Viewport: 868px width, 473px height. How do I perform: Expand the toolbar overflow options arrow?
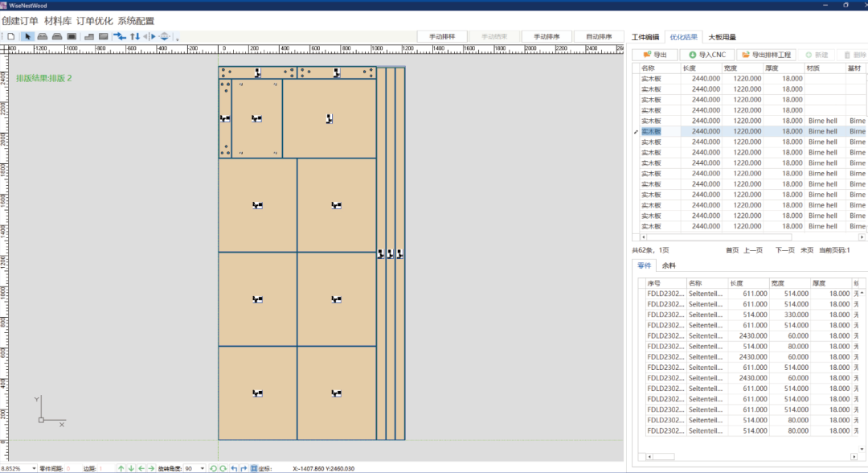pos(177,38)
